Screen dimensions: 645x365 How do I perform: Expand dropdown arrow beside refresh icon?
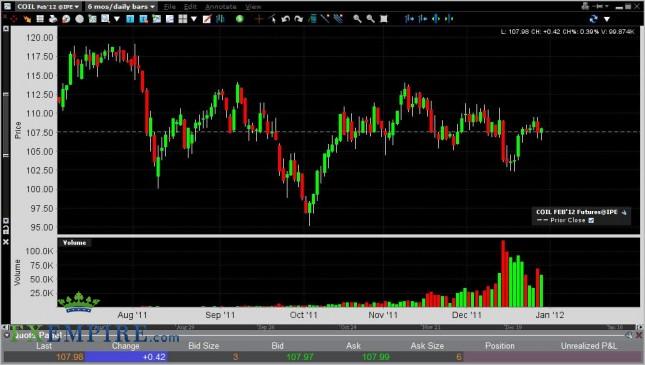pos(607,19)
